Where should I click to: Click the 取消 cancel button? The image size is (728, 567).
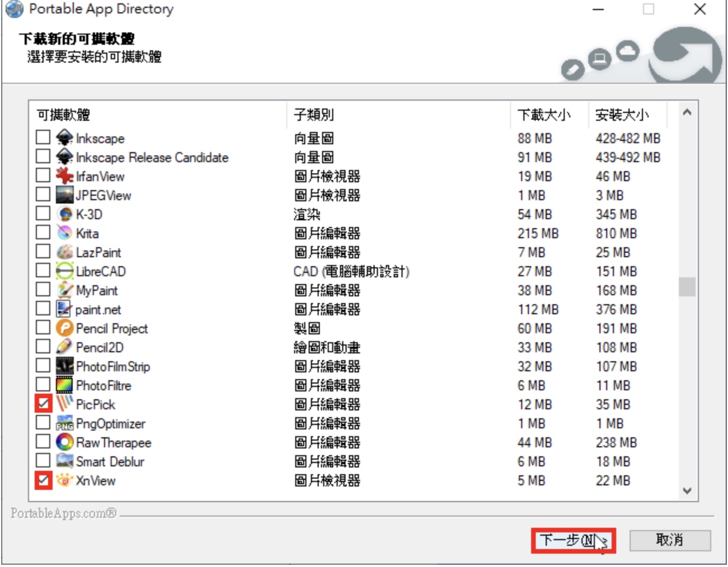tap(670, 541)
